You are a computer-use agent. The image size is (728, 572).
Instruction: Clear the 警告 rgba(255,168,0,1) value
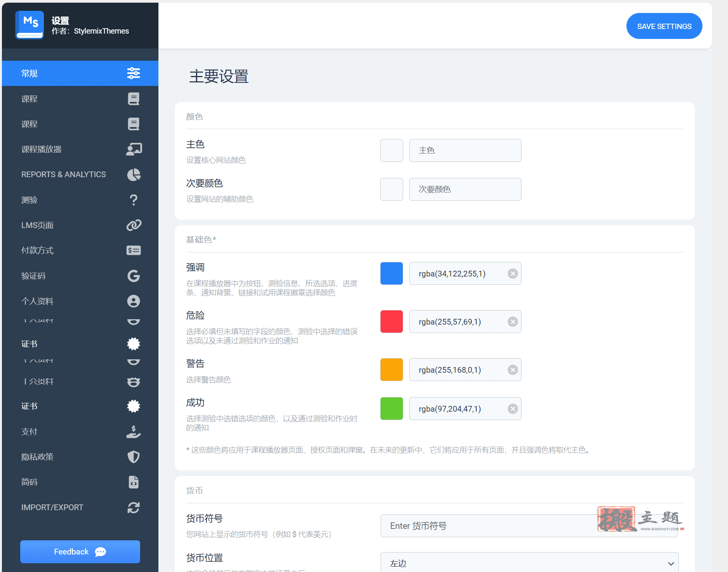513,370
